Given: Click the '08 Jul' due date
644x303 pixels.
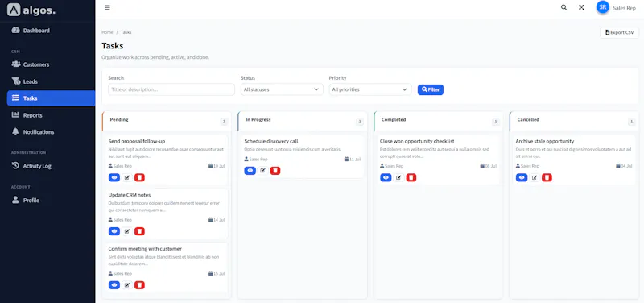Looking at the screenshot, I should tap(489, 166).
